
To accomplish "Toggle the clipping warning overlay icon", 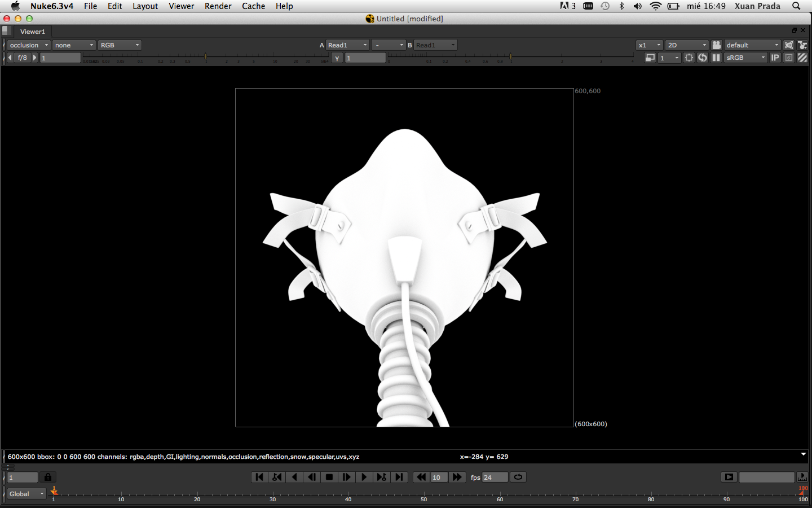I will pos(789,58).
